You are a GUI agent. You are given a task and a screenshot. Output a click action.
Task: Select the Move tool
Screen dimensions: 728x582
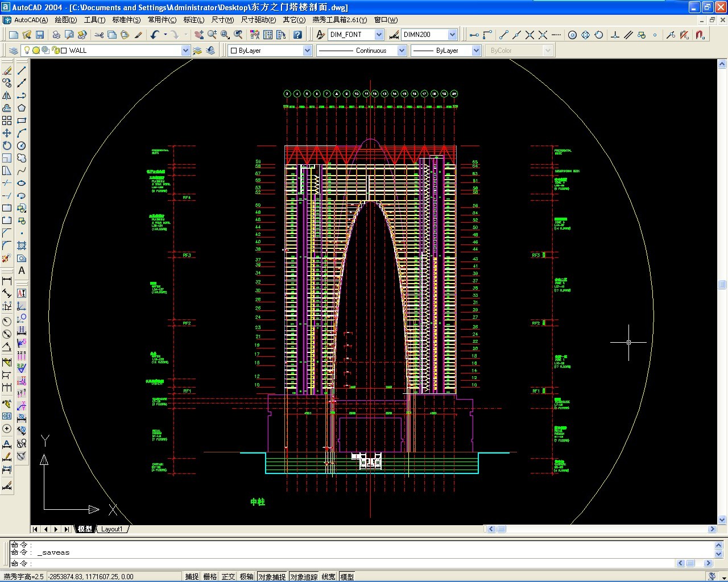(7, 133)
